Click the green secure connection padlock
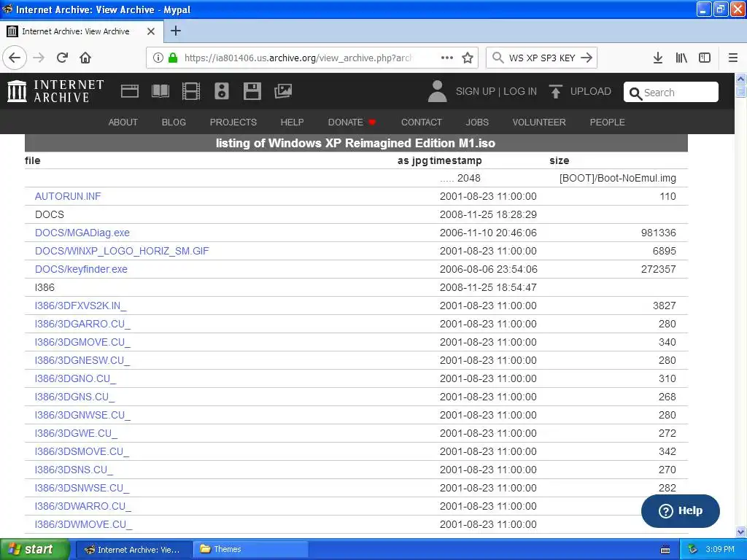 point(173,58)
